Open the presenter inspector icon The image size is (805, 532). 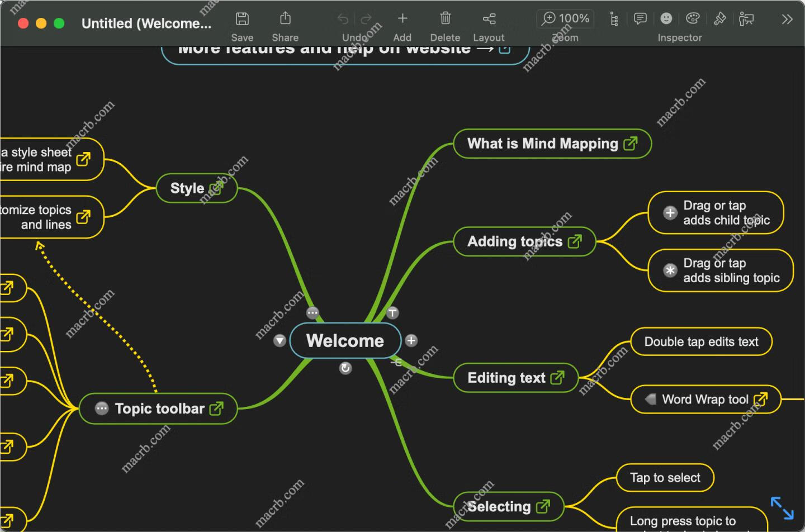click(746, 19)
